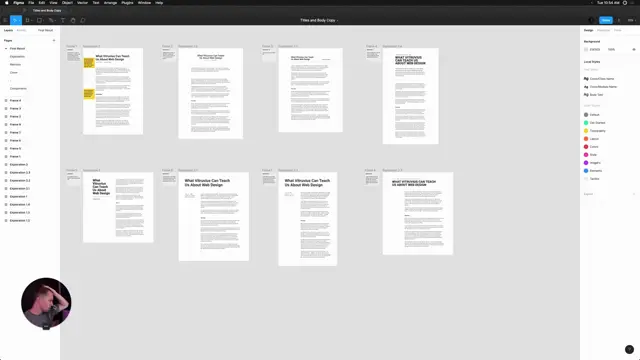Viewport: 640px width, 360px height.
Task: Switch to the Assets tab
Action: coord(21,30)
